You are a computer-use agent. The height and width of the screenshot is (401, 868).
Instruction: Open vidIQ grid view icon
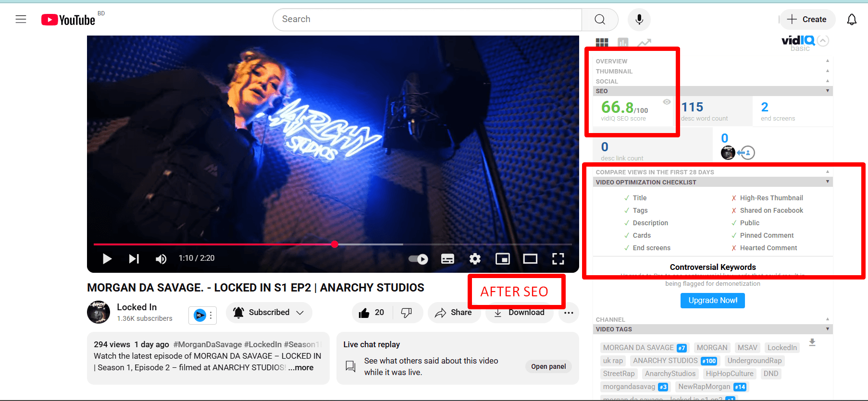click(602, 43)
